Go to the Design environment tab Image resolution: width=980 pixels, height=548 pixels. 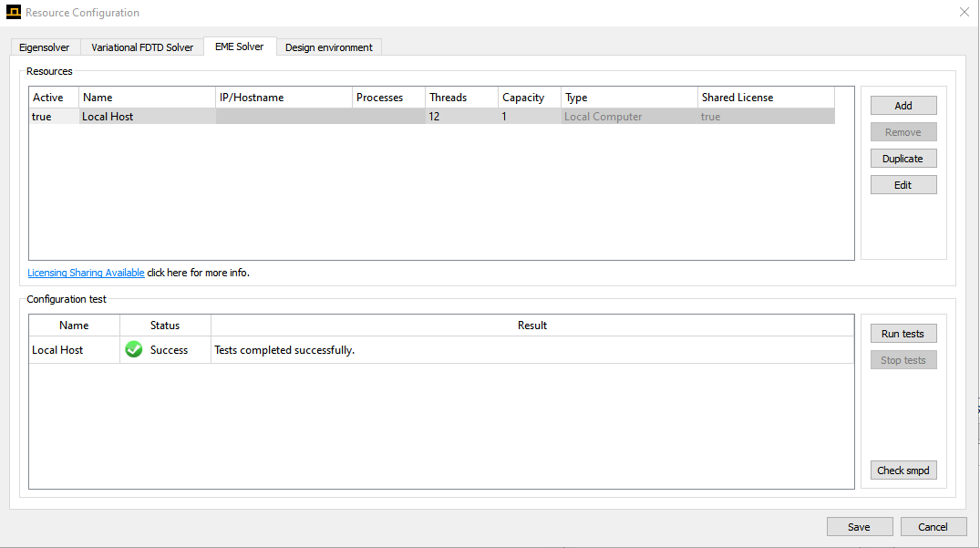[x=328, y=47]
